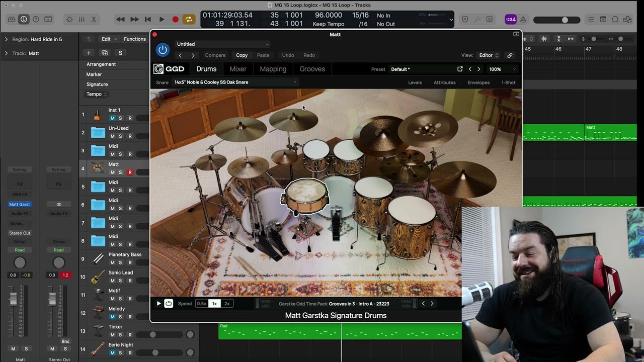Go to next GGD preset
Screen dimensions: 644x362
tap(478, 69)
